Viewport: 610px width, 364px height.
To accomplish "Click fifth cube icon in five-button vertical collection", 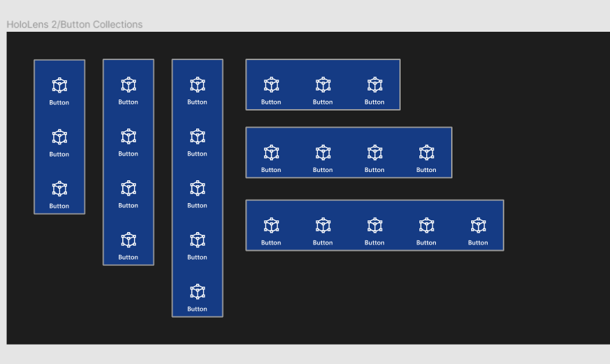I will [198, 291].
